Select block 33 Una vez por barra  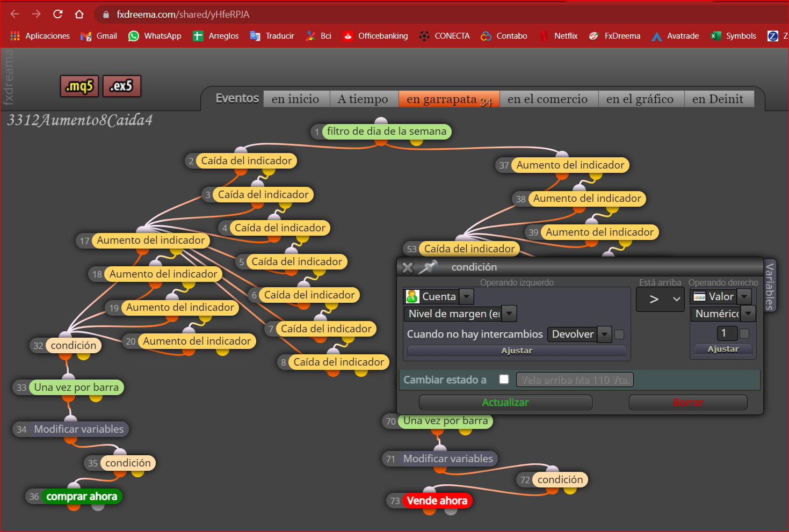76,388
